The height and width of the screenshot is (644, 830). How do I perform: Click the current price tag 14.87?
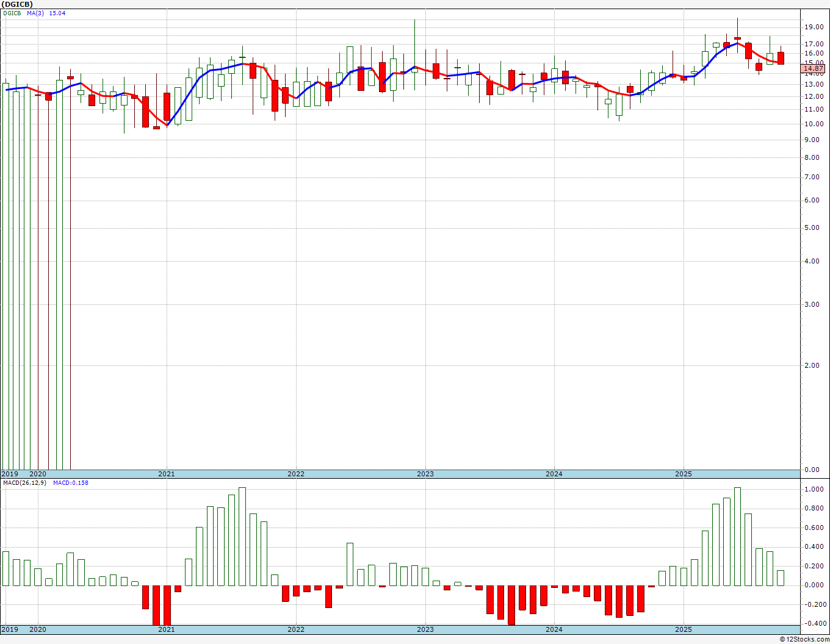pos(814,69)
